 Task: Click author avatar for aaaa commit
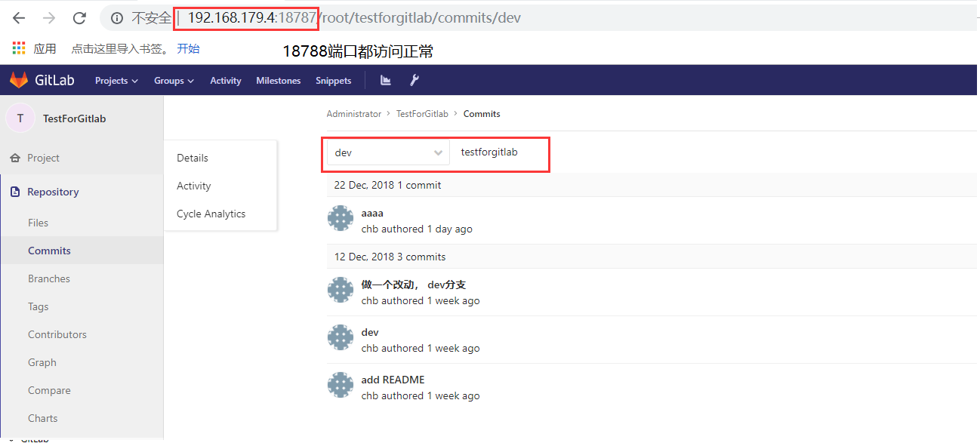341,219
